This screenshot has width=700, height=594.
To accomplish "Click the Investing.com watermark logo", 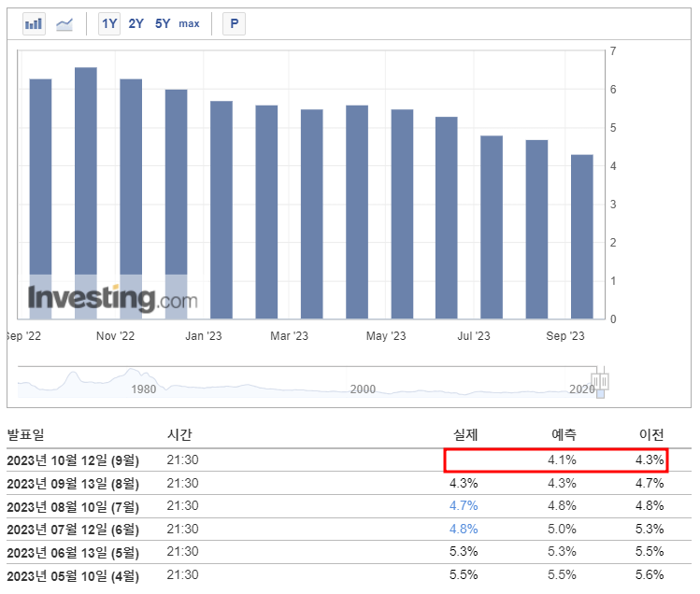I will coord(112,298).
